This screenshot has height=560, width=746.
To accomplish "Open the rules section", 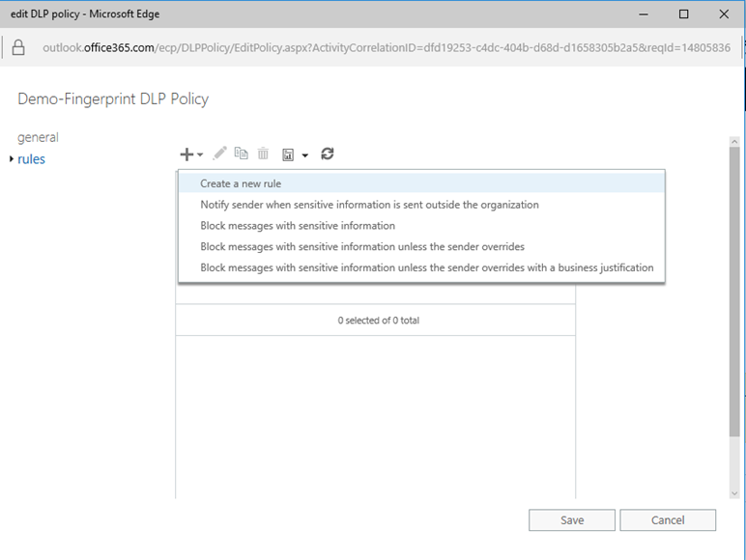I will [x=31, y=159].
